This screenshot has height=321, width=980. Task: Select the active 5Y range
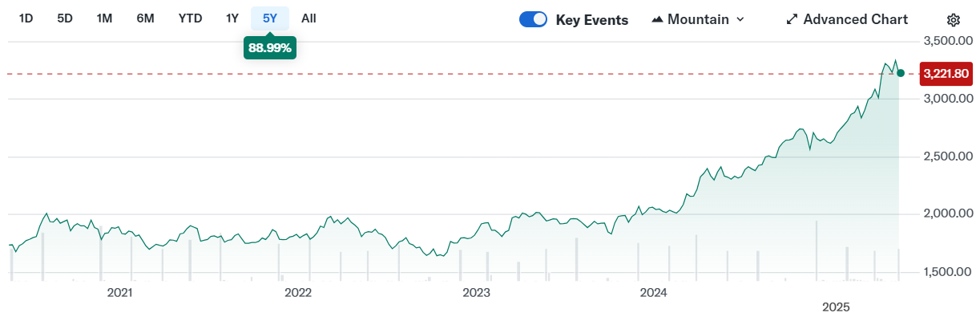tap(270, 18)
